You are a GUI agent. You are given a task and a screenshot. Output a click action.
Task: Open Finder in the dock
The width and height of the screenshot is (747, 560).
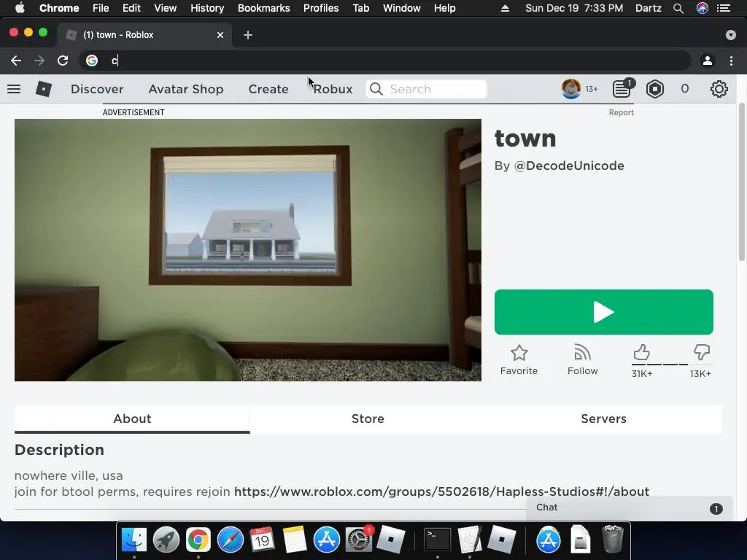click(x=134, y=540)
